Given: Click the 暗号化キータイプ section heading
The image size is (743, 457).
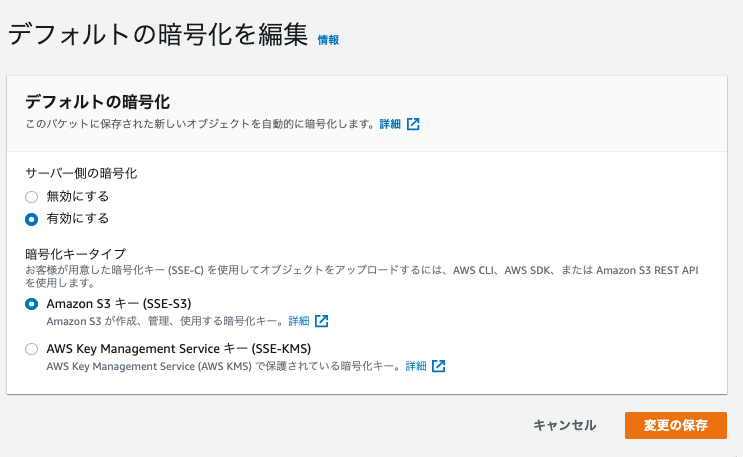Looking at the screenshot, I should pyautogui.click(x=76, y=254).
